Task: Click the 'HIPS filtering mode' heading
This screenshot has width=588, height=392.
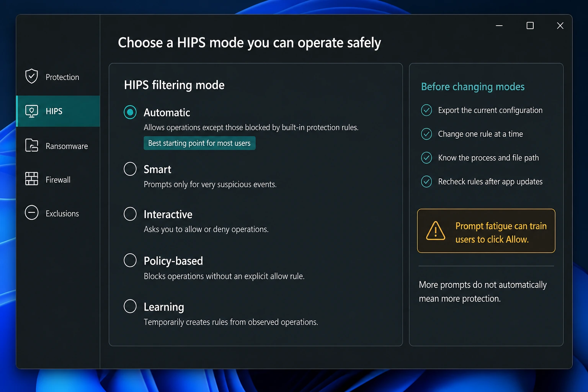Action: 174,85
